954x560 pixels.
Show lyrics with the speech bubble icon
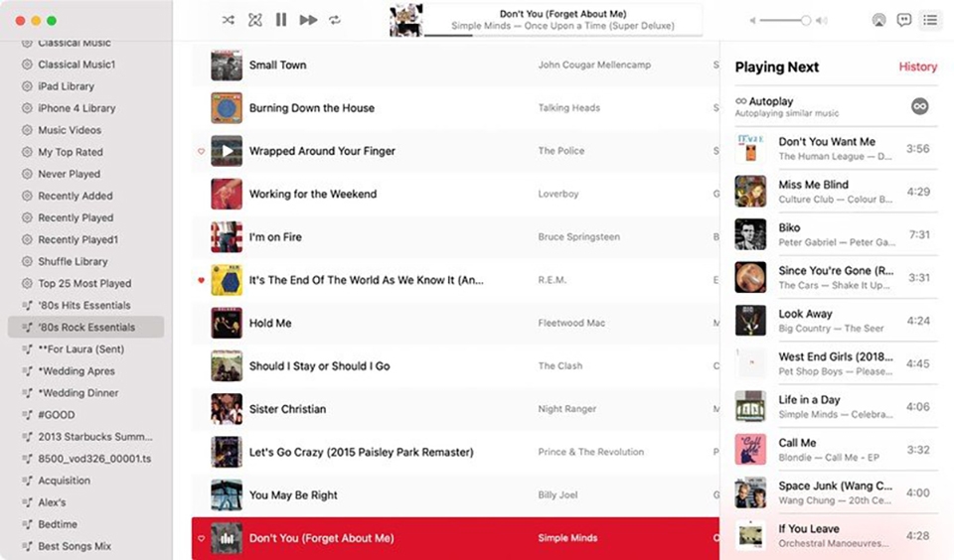coord(904,20)
